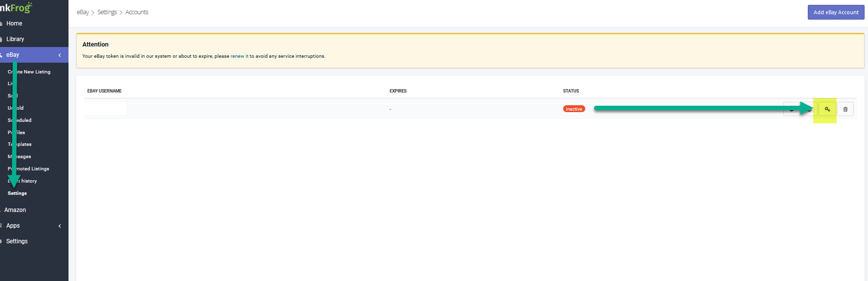The width and height of the screenshot is (868, 281).
Task: Select Create New Listing submenu item
Action: click(x=29, y=72)
